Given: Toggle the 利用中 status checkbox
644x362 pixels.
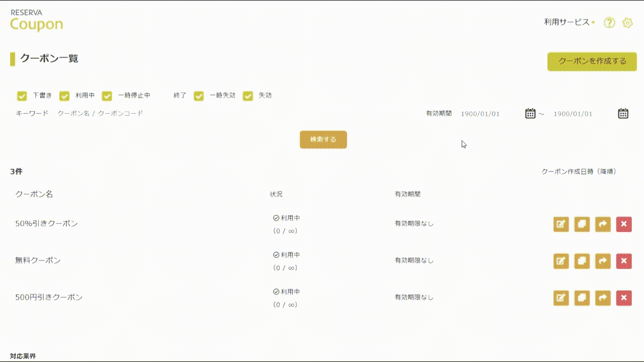Looking at the screenshot, I should [x=64, y=96].
